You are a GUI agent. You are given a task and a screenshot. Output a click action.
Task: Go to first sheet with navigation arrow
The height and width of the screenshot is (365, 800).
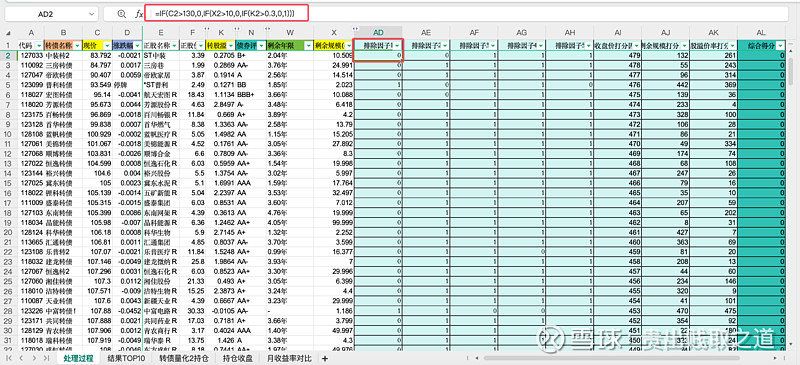click(x=10, y=358)
